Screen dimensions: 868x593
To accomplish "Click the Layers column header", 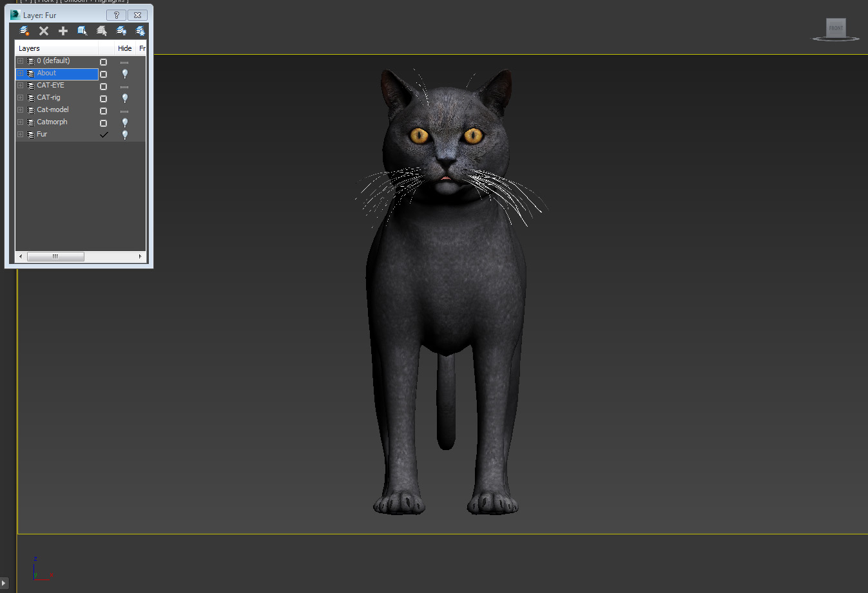I will click(x=29, y=48).
